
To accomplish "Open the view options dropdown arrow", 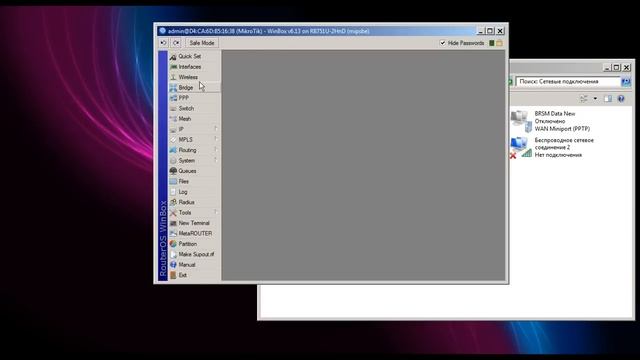I will click(x=595, y=99).
